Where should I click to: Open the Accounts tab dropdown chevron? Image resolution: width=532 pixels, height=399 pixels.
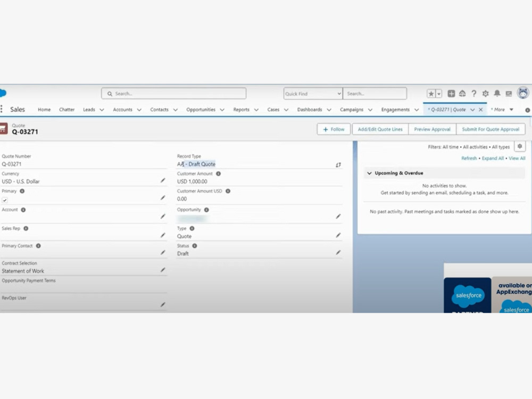click(x=139, y=110)
